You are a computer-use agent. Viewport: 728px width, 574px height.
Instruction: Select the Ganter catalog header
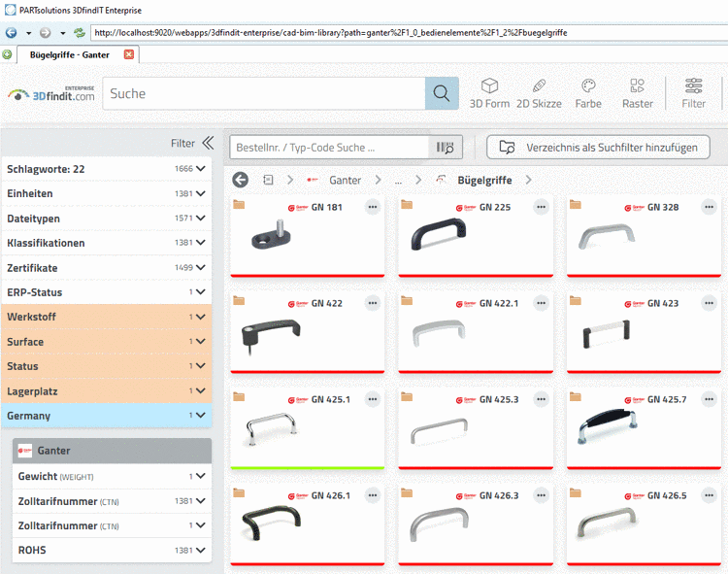[x=112, y=451]
